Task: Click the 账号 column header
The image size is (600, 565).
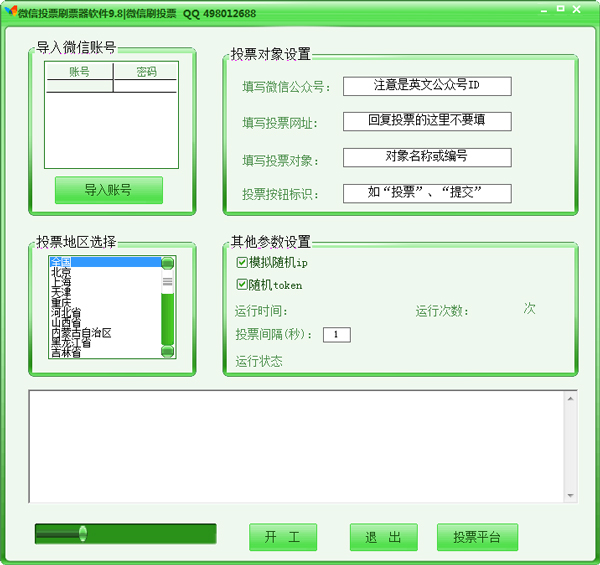Action: pyautogui.click(x=79, y=72)
